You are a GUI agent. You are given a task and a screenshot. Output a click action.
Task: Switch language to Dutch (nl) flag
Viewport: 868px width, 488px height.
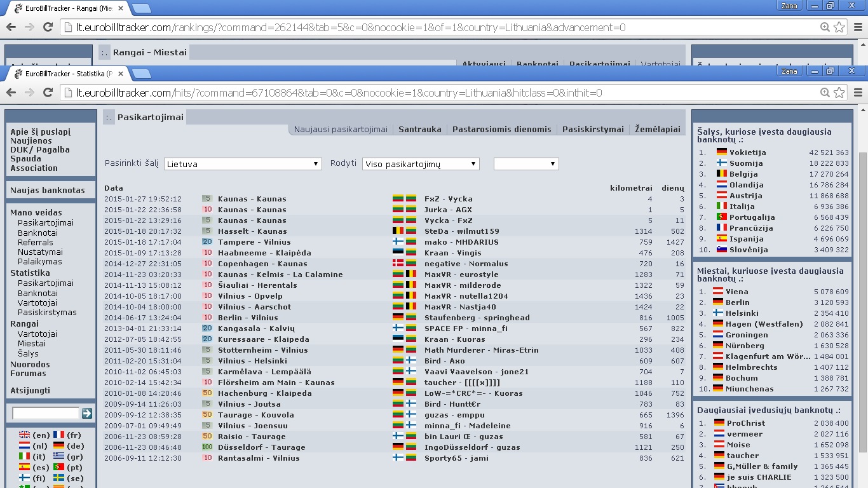[24, 446]
